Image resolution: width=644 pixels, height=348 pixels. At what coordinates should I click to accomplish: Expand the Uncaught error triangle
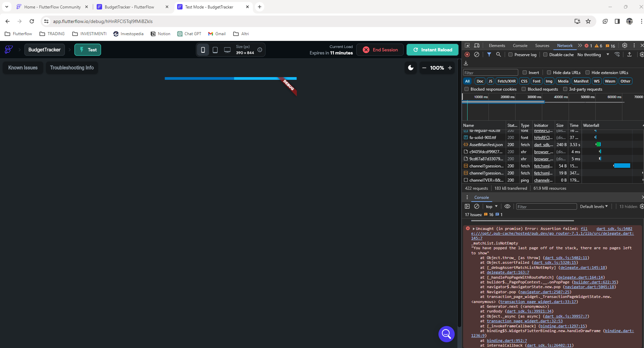(474, 229)
